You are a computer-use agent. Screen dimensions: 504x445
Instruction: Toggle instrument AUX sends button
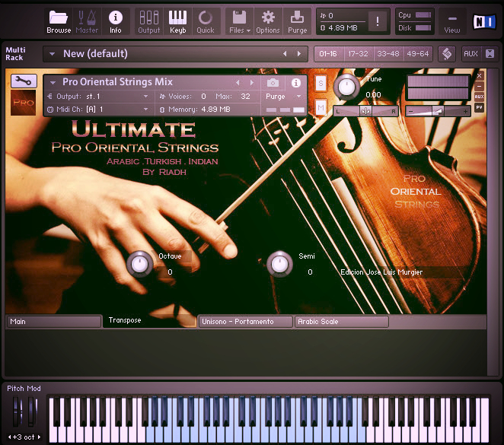(x=479, y=97)
